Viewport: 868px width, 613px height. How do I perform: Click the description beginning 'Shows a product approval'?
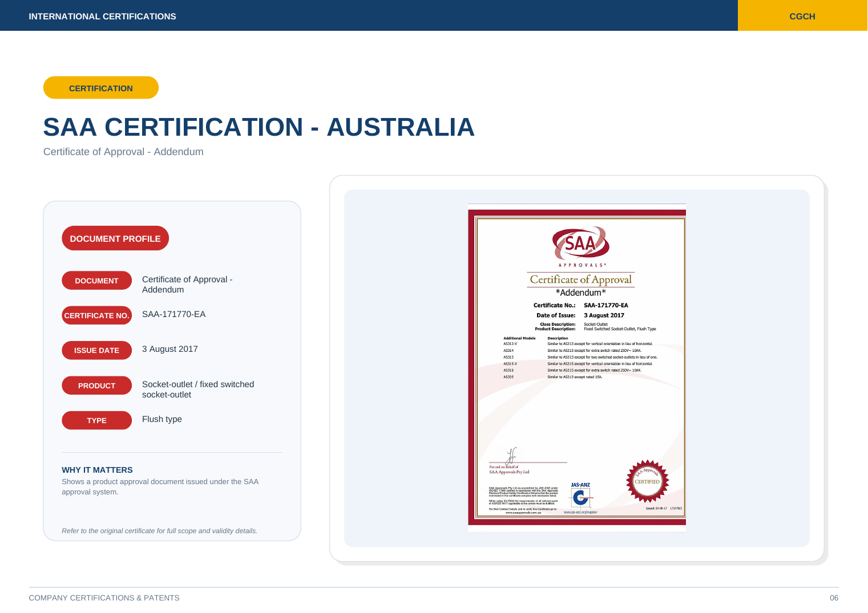[x=160, y=487]
